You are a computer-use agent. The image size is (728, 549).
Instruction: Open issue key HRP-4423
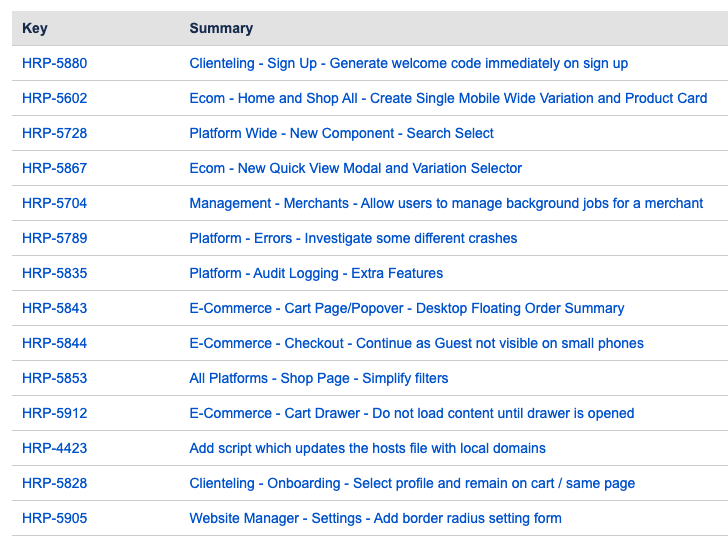point(54,448)
